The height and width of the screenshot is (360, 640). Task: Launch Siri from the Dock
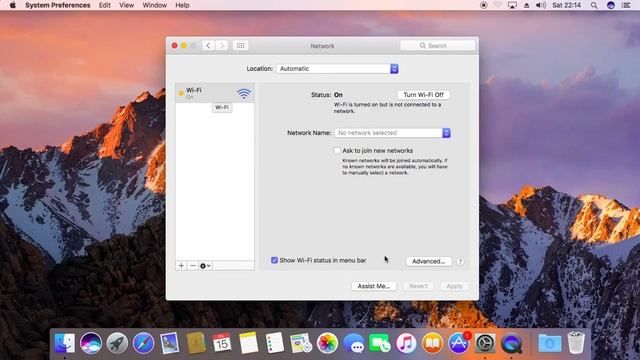(91, 343)
